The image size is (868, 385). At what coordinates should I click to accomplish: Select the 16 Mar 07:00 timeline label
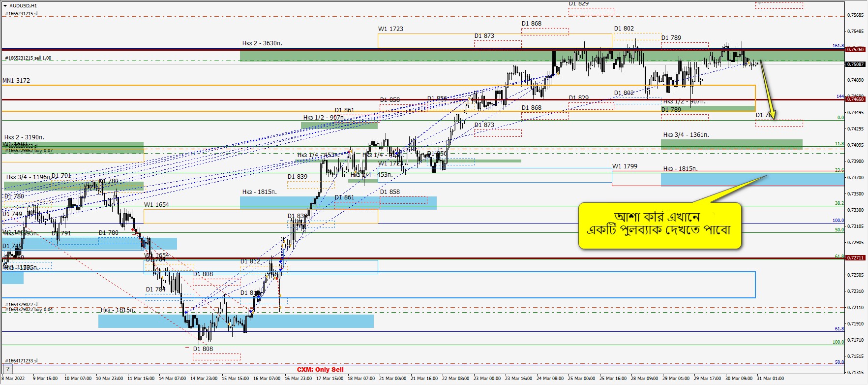point(267,379)
